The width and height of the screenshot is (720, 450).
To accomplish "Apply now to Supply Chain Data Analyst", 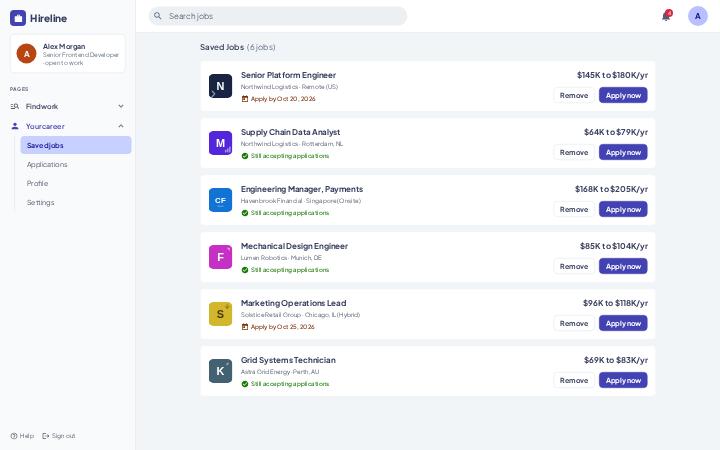I will tap(623, 152).
